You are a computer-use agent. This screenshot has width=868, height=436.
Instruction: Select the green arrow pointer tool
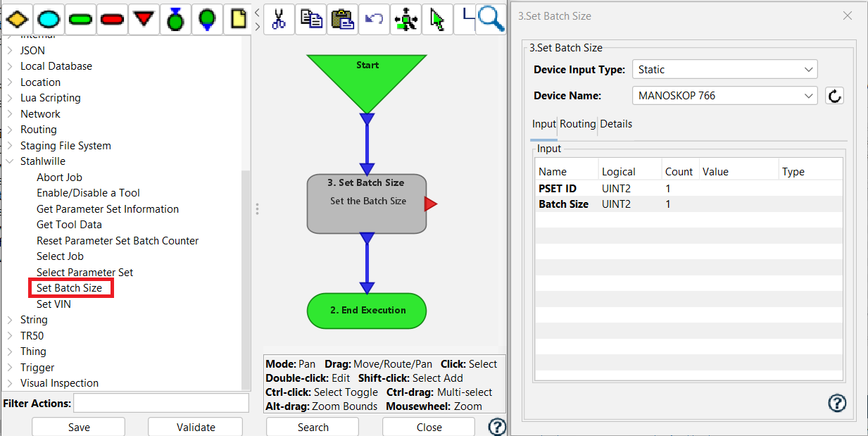pyautogui.click(x=437, y=19)
